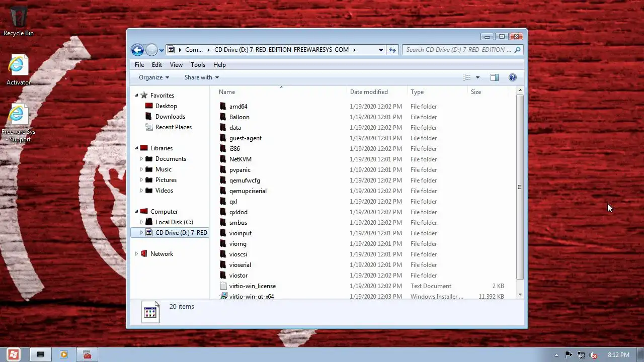Sort by the Date modified column
This screenshot has height=362, width=644.
377,92
